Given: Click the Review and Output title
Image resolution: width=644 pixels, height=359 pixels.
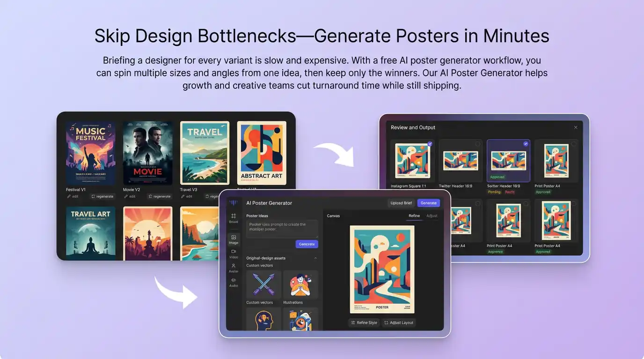Looking at the screenshot, I should click(x=413, y=127).
